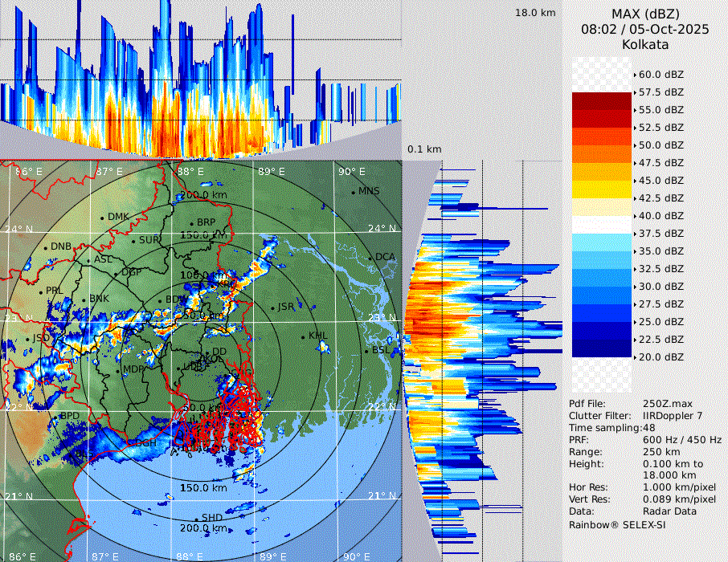The width and height of the screenshot is (728, 562).
Task: Click the 08:02 / 05-Oct-2025 timestamp
Action: (x=644, y=29)
